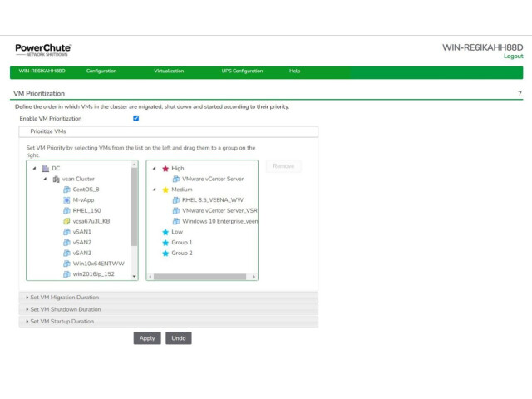Click the VM list vertical scrollbar thumb
Viewport: 532px width, 399px height.
(x=135, y=207)
